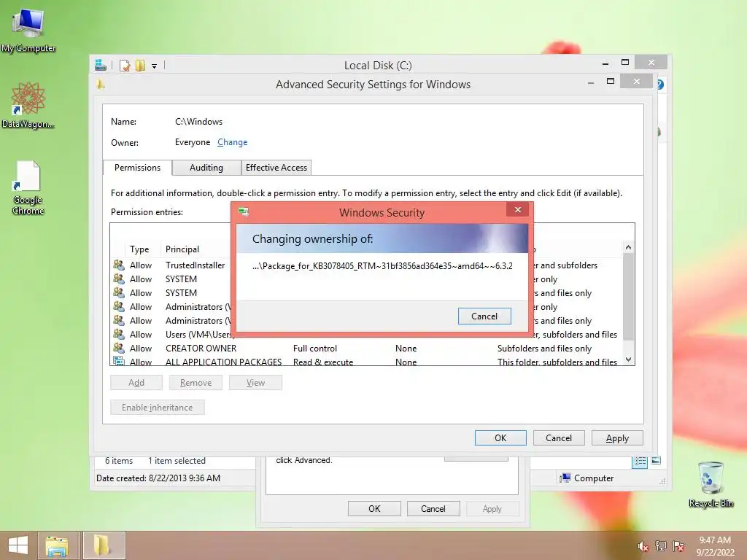Click package icon beside ALL APPLICATION PACKAGES
The image size is (747, 560).
click(x=119, y=361)
